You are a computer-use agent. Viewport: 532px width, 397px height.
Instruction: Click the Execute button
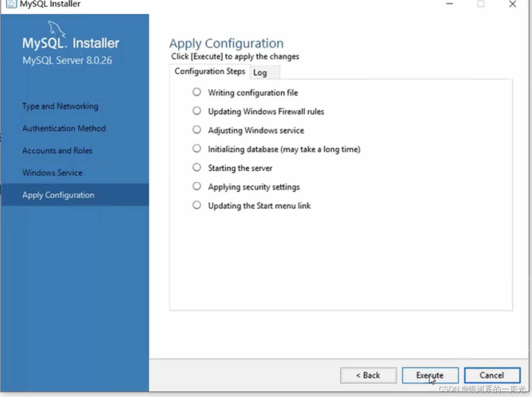point(430,375)
